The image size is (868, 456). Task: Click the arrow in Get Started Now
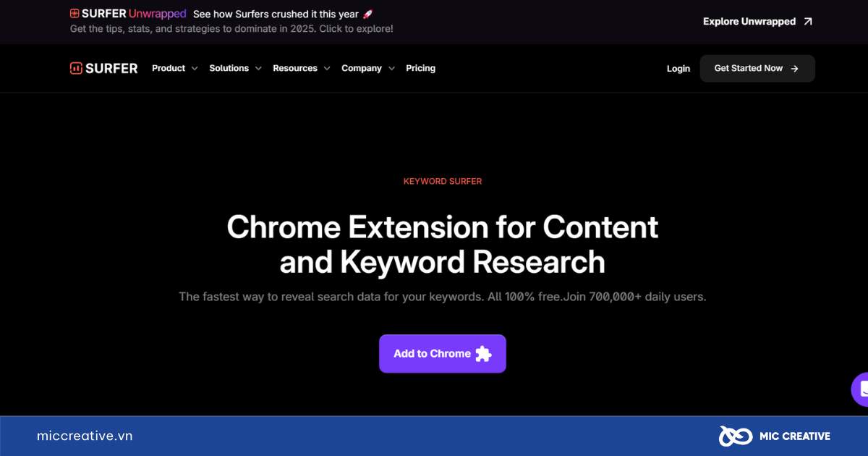794,68
